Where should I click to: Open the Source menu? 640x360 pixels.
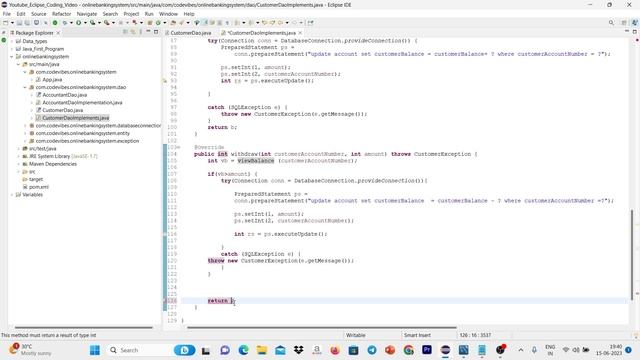[39, 14]
